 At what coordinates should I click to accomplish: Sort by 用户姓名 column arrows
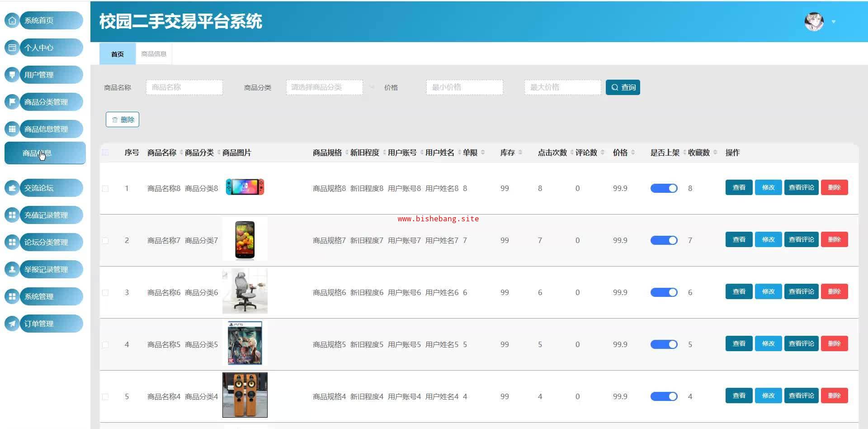pyautogui.click(x=459, y=153)
